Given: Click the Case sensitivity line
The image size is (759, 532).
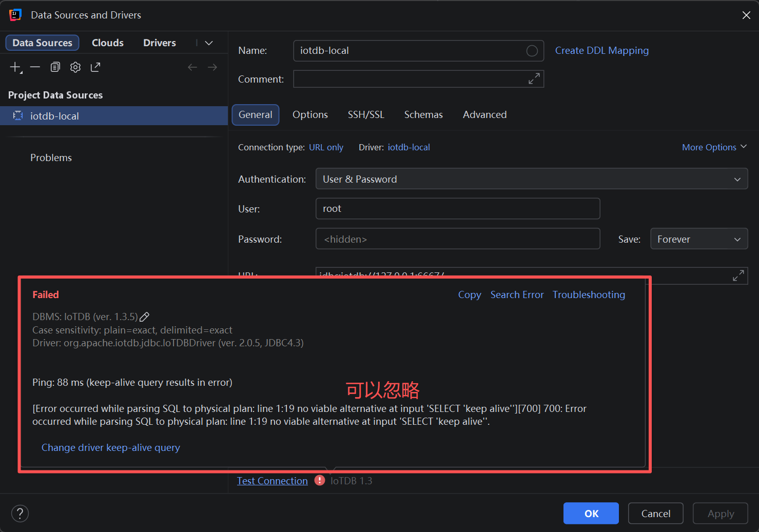Looking at the screenshot, I should (x=132, y=330).
